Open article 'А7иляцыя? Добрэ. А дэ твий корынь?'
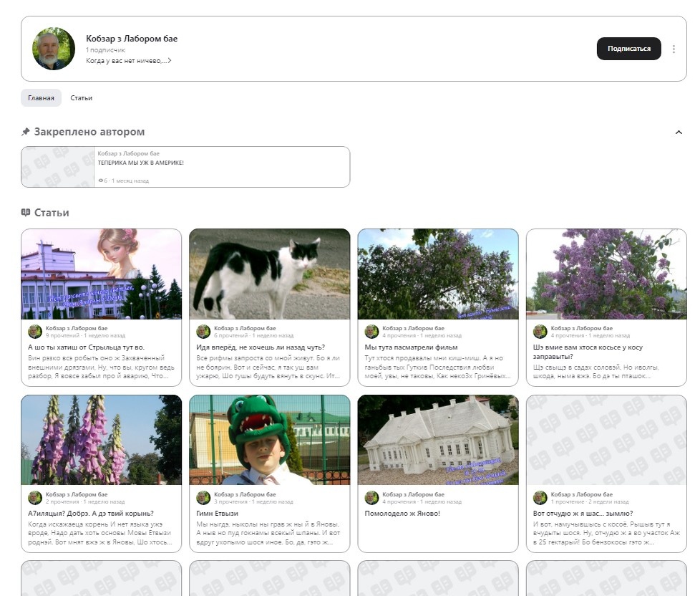Viewport: 700px width, 596px height. coord(91,514)
